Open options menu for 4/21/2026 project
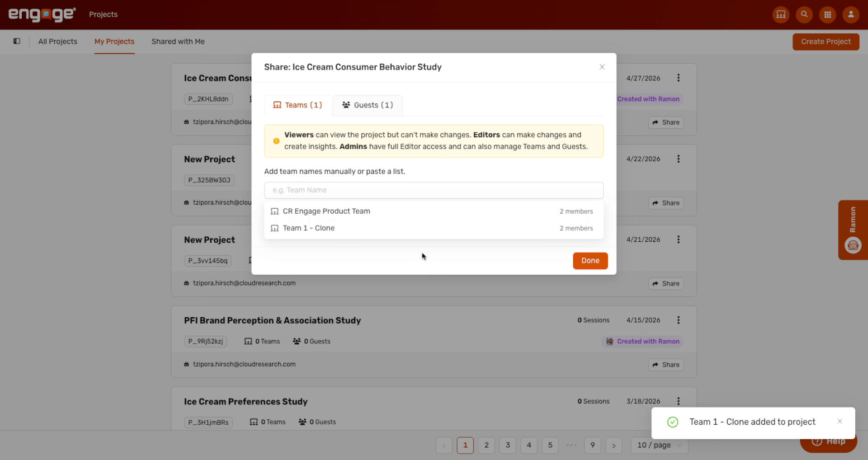Screen dimensions: 868x460 678,239
